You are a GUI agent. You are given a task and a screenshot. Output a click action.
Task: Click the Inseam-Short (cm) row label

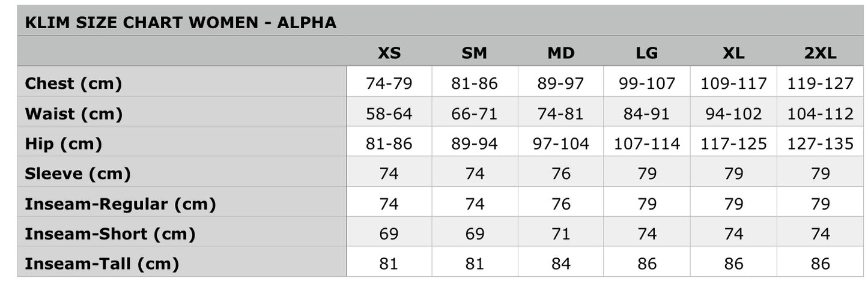click(x=110, y=234)
